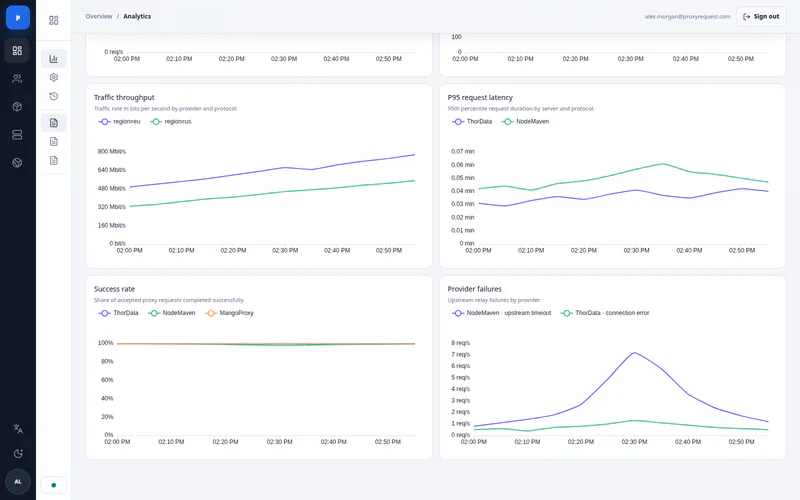Select the bar chart analytics icon
Image resolution: width=800 pixels, height=500 pixels.
point(54,59)
